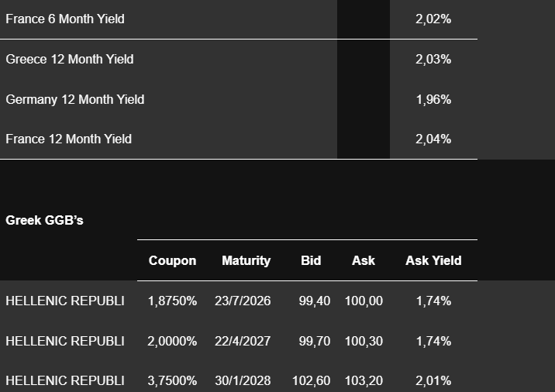Select the 2,04% France 12 month value
Viewport: 555px width, 392px height.
(433, 139)
